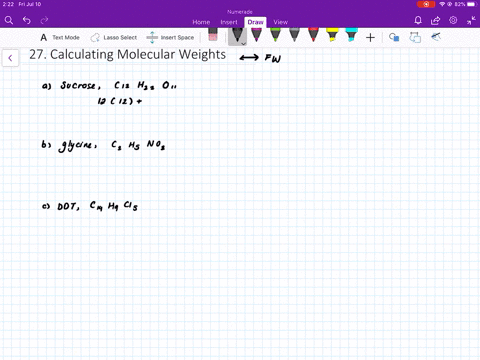Open the shapes tool icon

pyautogui.click(x=394, y=37)
